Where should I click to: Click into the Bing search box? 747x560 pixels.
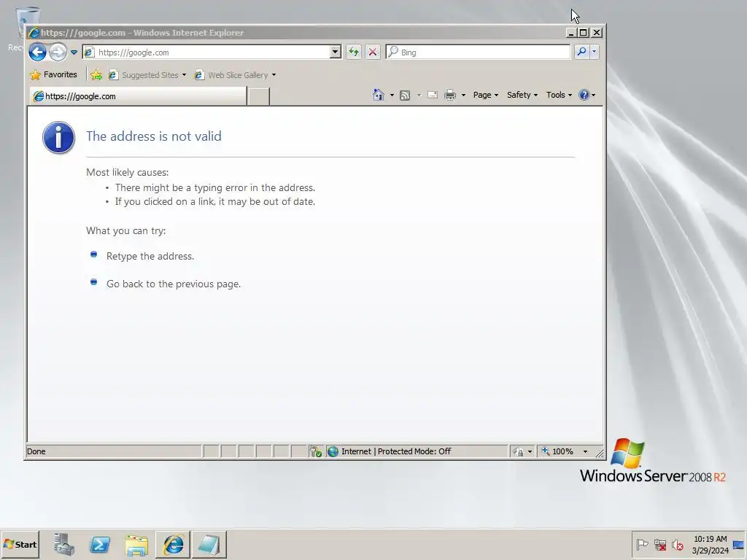coord(478,52)
